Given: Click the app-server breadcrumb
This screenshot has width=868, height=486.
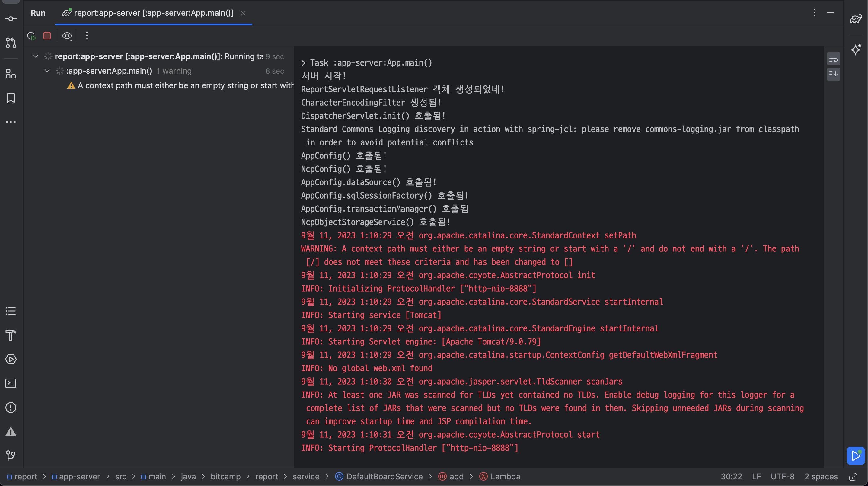Looking at the screenshot, I should (76, 477).
